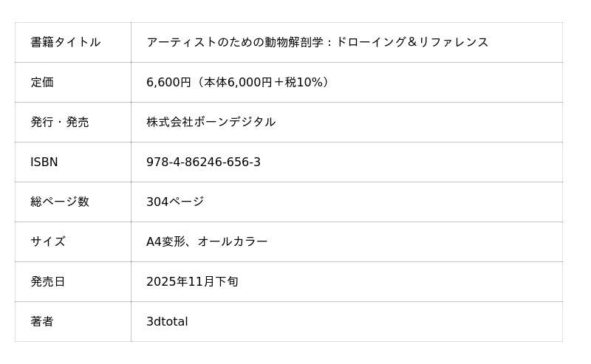Click the subtitle ドローイング＆リファレンス

pyautogui.click(x=412, y=42)
